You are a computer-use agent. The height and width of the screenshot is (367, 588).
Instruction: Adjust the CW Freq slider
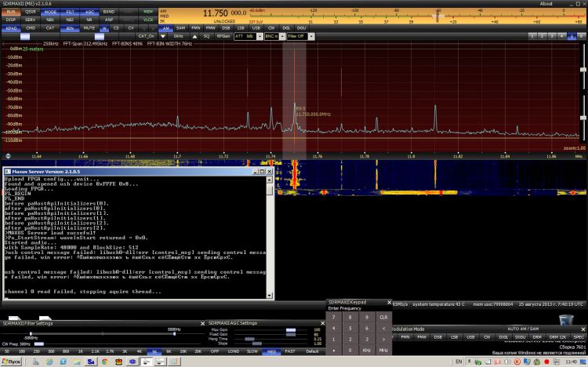pyautogui.click(x=38, y=343)
